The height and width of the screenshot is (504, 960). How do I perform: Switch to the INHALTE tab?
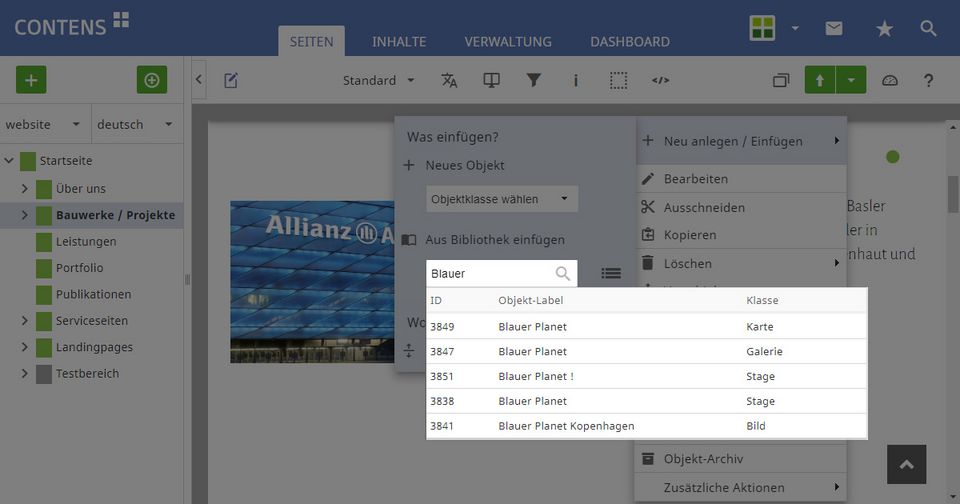[399, 42]
